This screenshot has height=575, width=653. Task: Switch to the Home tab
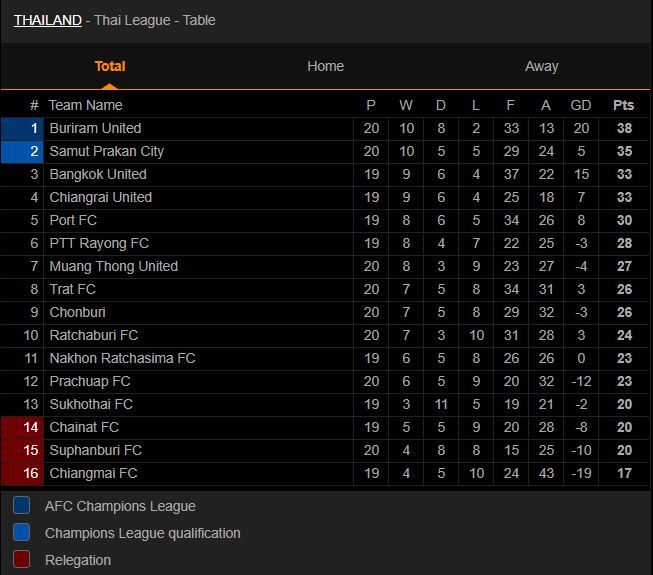[x=325, y=66]
